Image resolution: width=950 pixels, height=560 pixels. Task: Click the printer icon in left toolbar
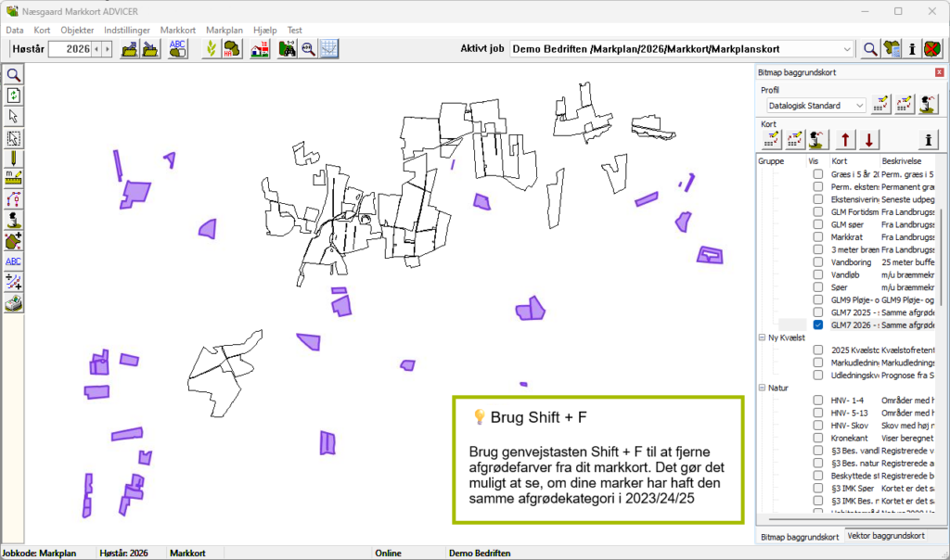click(14, 303)
